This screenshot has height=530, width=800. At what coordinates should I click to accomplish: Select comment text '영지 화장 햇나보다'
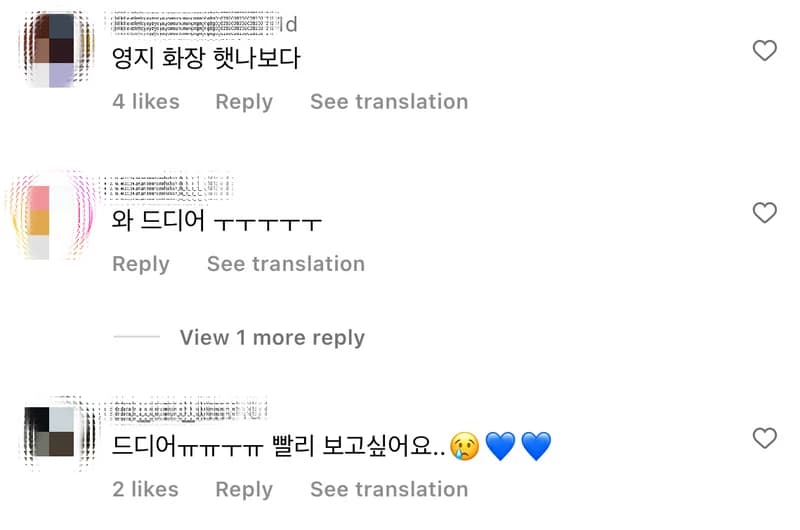tap(206, 58)
